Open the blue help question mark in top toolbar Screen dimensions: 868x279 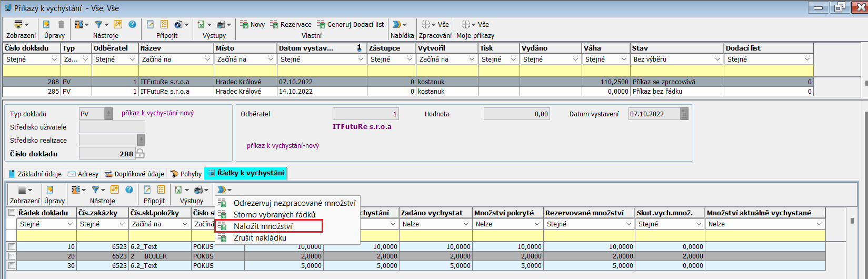tap(132, 25)
